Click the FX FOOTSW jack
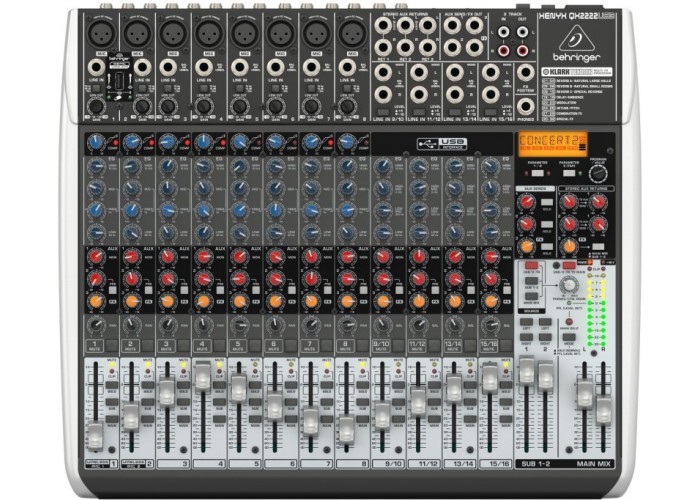Screen dimensions: 700x500 [525, 72]
